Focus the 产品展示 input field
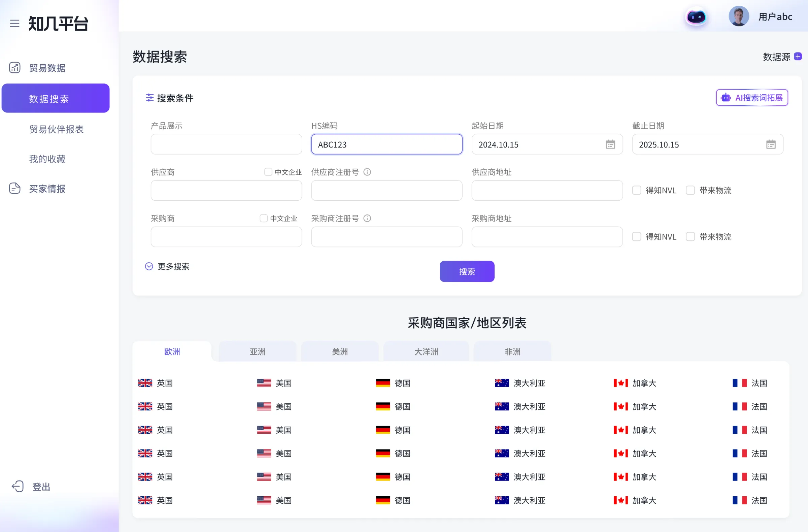Screen dimensions: 808x532 (x=226, y=145)
